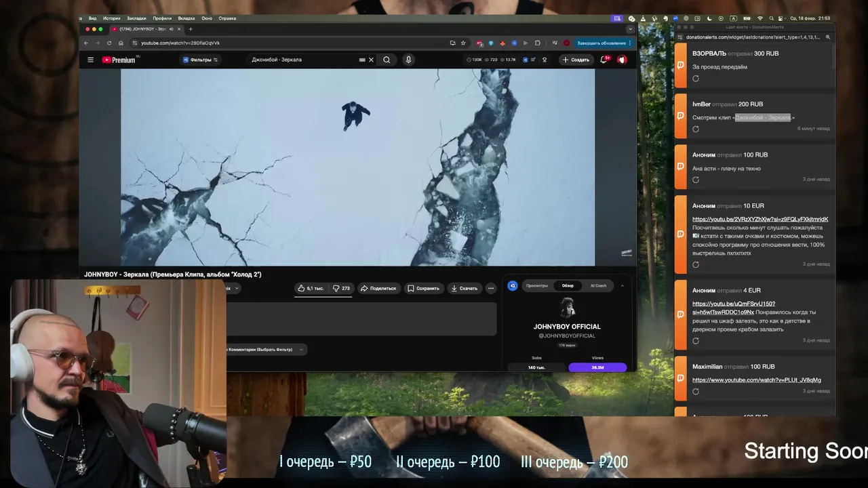
Task: Switch to the AI Coach tab
Action: pyautogui.click(x=599, y=285)
